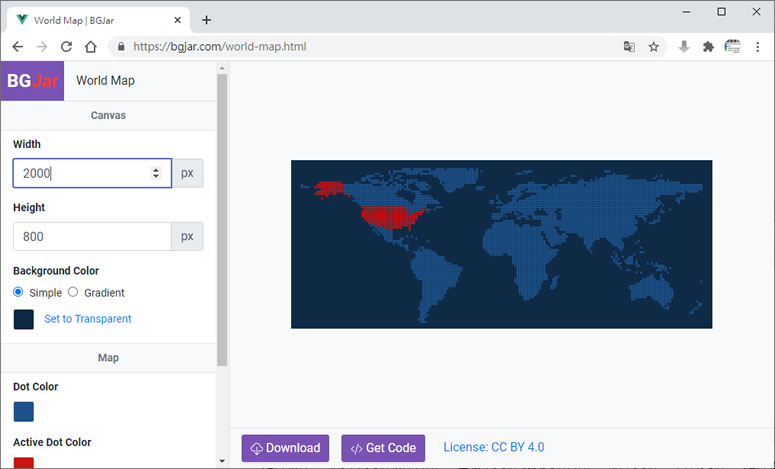Viewport: 775px width, 469px height.
Task: Open the Dot Color blue swatch
Action: click(x=24, y=411)
